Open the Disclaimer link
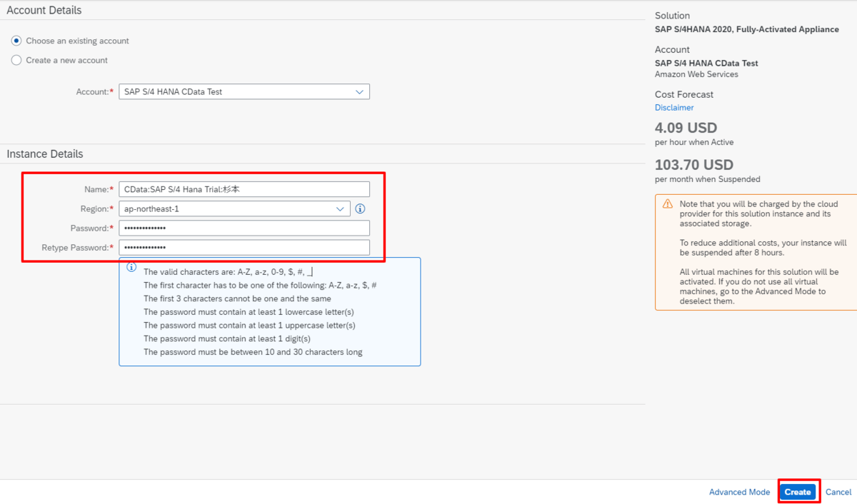 [674, 108]
